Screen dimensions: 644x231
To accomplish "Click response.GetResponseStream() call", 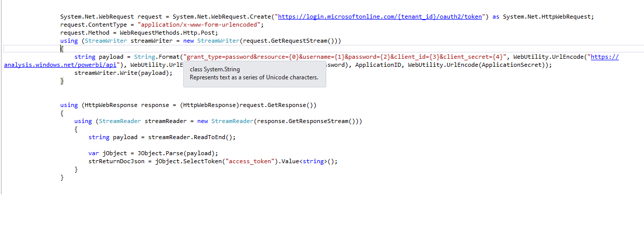I will 306,121.
